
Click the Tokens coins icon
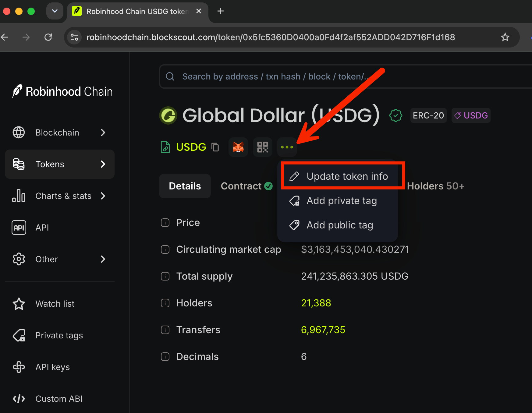pos(19,164)
